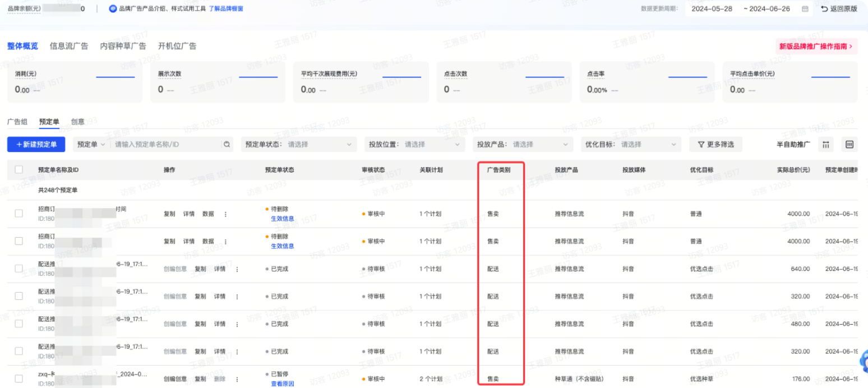This screenshot has height=388, width=868.
Task: Open more options for the 640.00 row
Action: pos(237,269)
